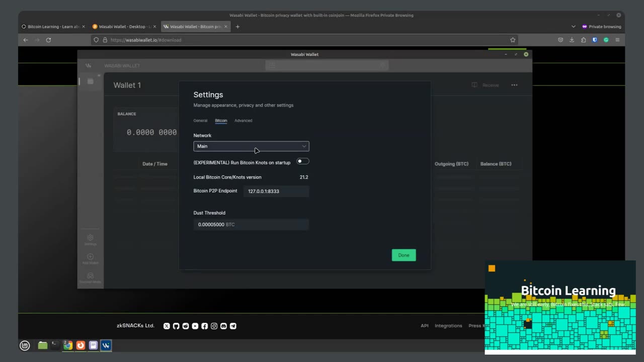The height and width of the screenshot is (362, 644).
Task: Open the X (Twitter) icon in website footer
Action: pyautogui.click(x=167, y=326)
